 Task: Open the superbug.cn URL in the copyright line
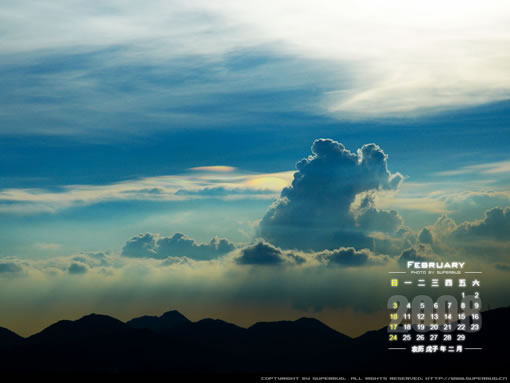tap(467, 378)
